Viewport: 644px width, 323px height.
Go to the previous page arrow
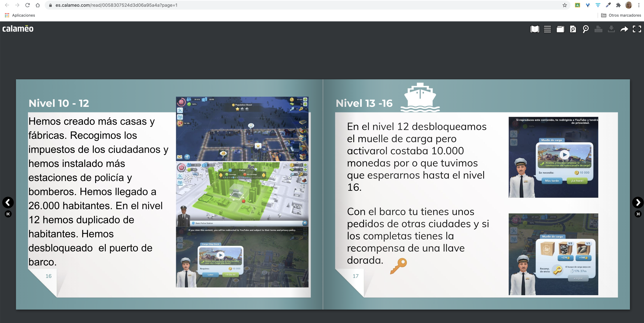pos(8,202)
